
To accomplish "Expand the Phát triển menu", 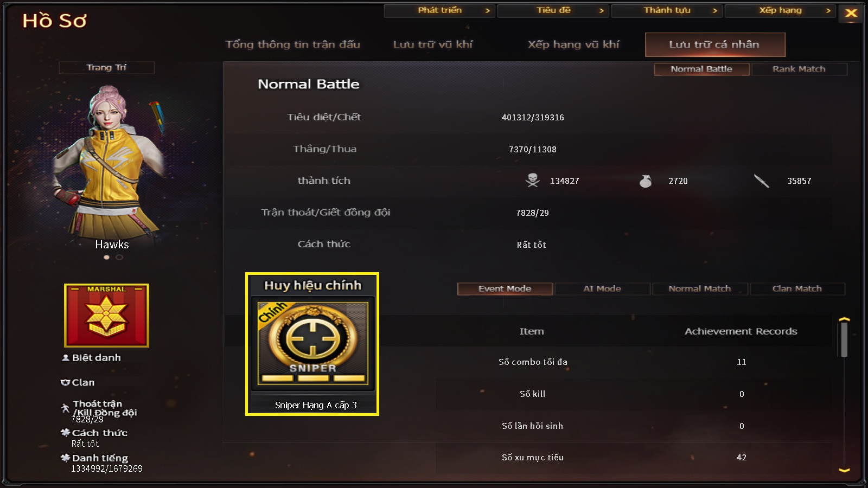I will (x=439, y=10).
